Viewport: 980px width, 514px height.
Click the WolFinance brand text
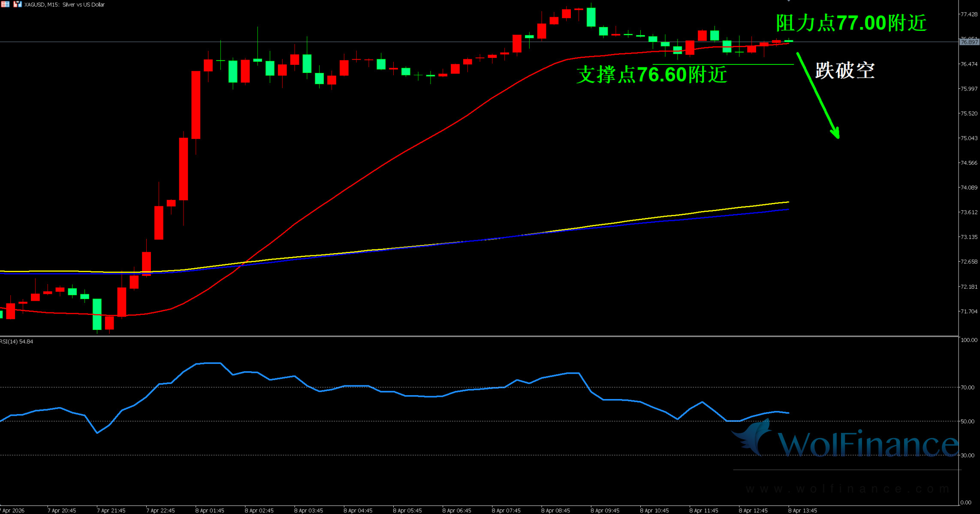tap(866, 444)
